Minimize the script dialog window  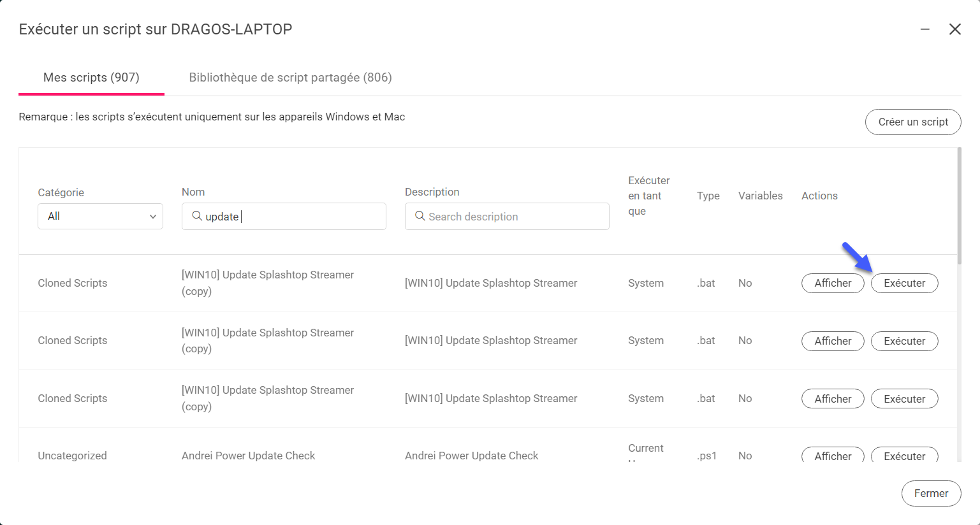pyautogui.click(x=925, y=29)
